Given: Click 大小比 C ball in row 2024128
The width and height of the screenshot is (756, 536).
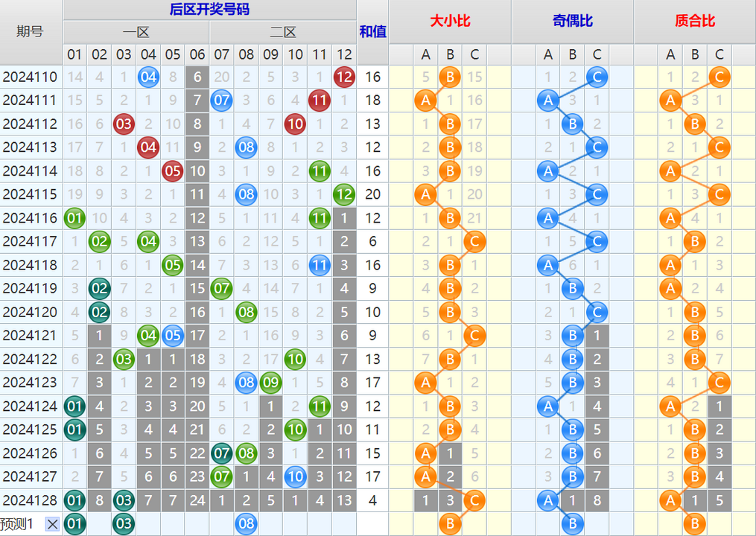Looking at the screenshot, I should 474,500.
